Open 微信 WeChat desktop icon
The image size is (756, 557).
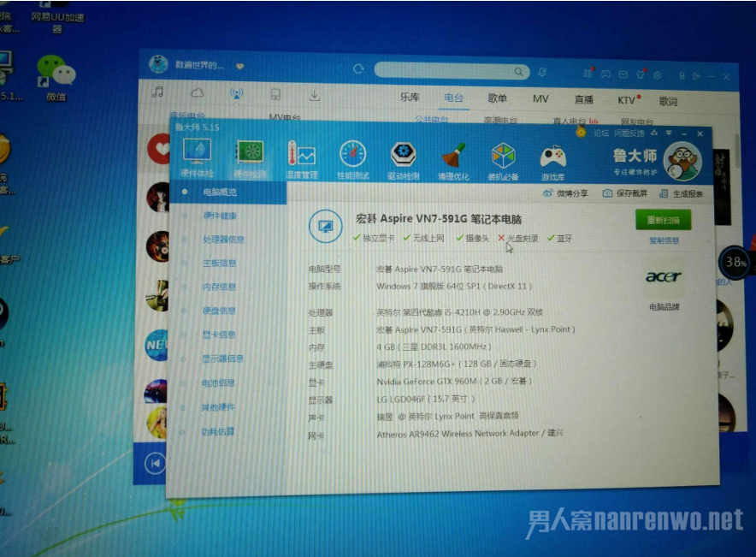pyautogui.click(x=56, y=78)
